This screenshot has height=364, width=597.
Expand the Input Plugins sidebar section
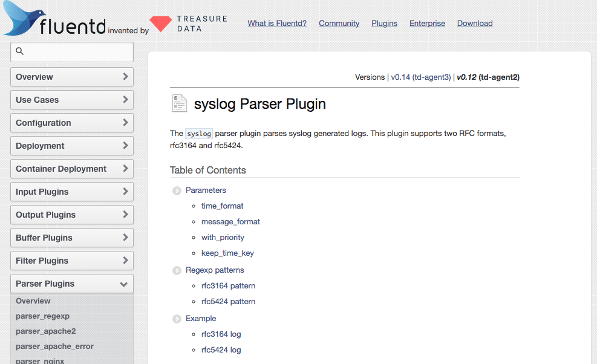tap(71, 192)
